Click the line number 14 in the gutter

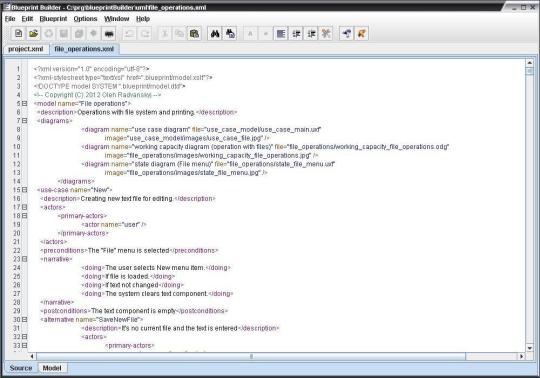click(17, 181)
